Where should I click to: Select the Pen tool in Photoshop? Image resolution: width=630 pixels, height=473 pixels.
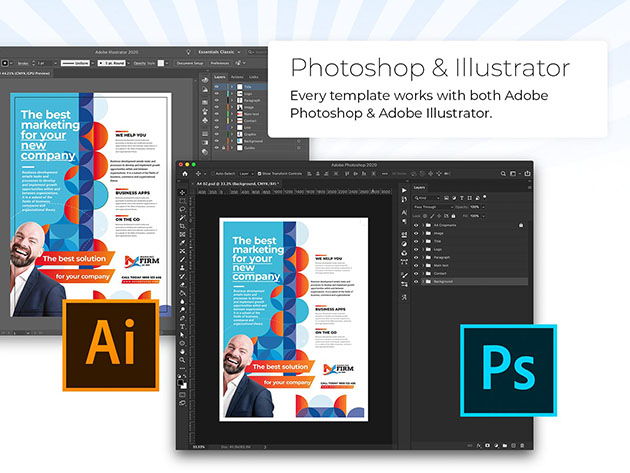pos(182,318)
